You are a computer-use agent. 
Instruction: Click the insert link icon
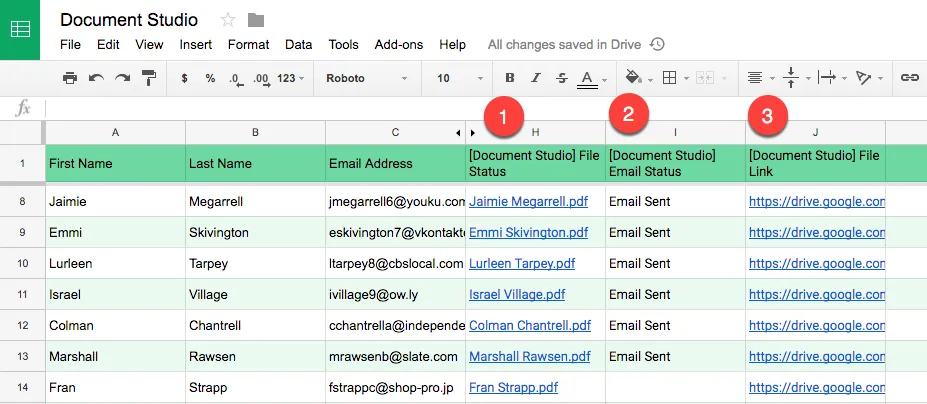click(909, 78)
